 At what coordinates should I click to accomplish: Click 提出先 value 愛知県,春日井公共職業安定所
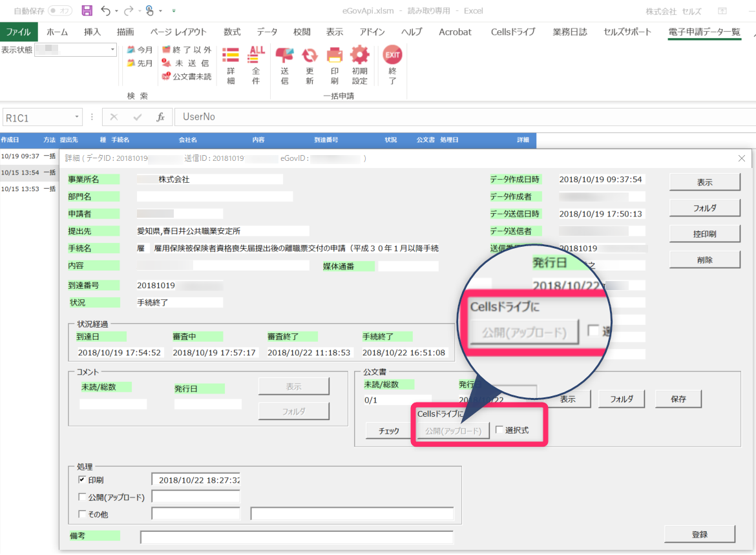click(x=223, y=231)
